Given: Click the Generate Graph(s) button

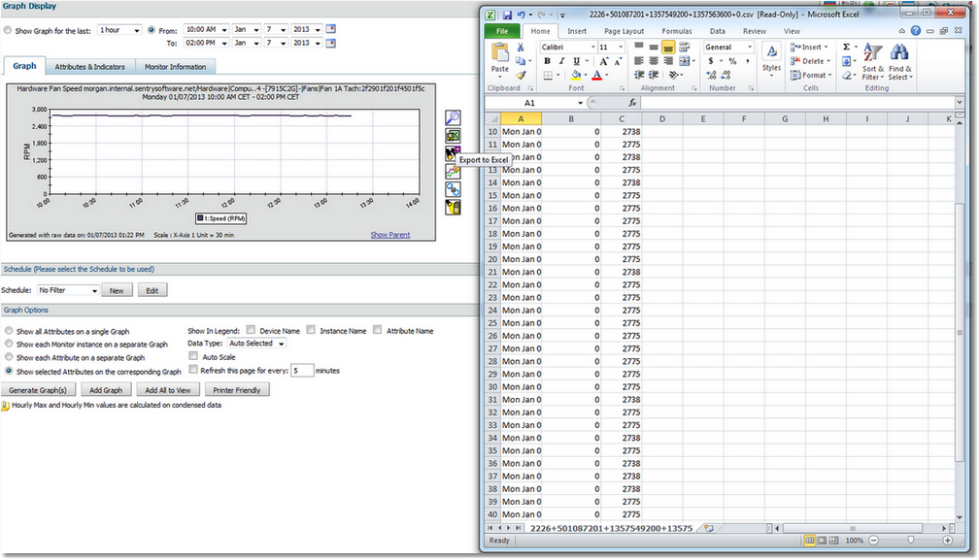Looking at the screenshot, I should tap(38, 390).
